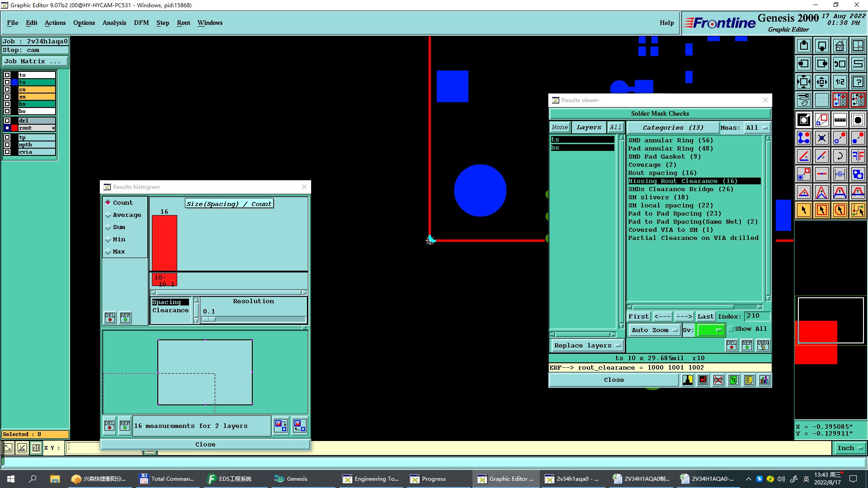Click the 1:2 zoom scale icon
This screenshot has width=868, height=488.
pos(840,82)
